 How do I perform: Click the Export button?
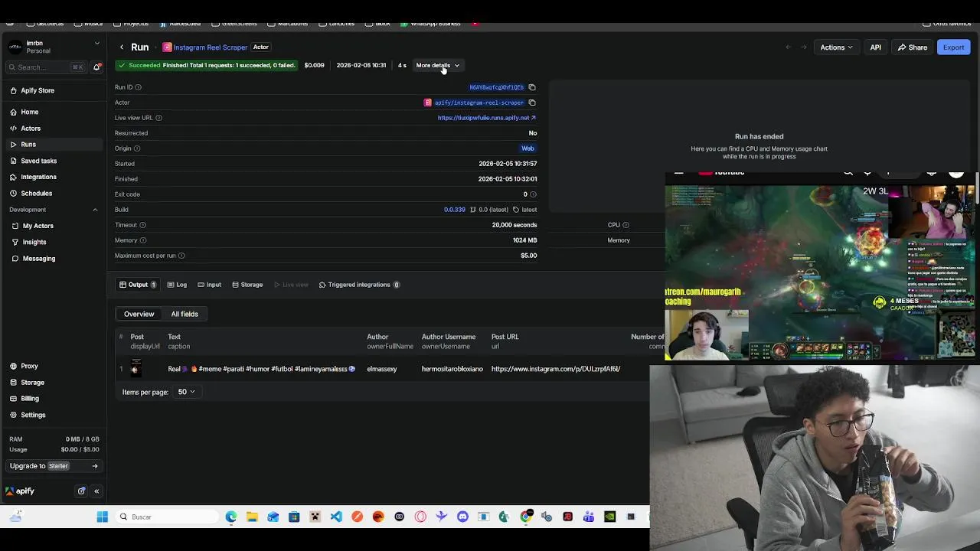click(953, 47)
